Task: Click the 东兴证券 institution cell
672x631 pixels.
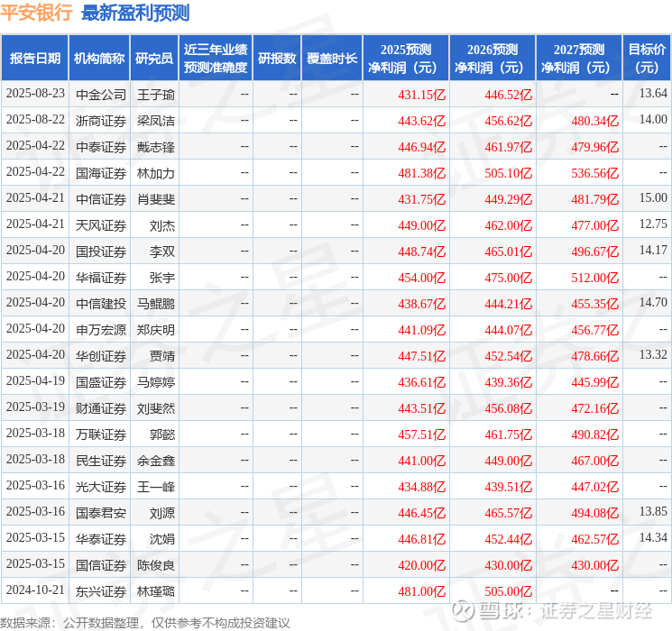Action: click(x=101, y=591)
